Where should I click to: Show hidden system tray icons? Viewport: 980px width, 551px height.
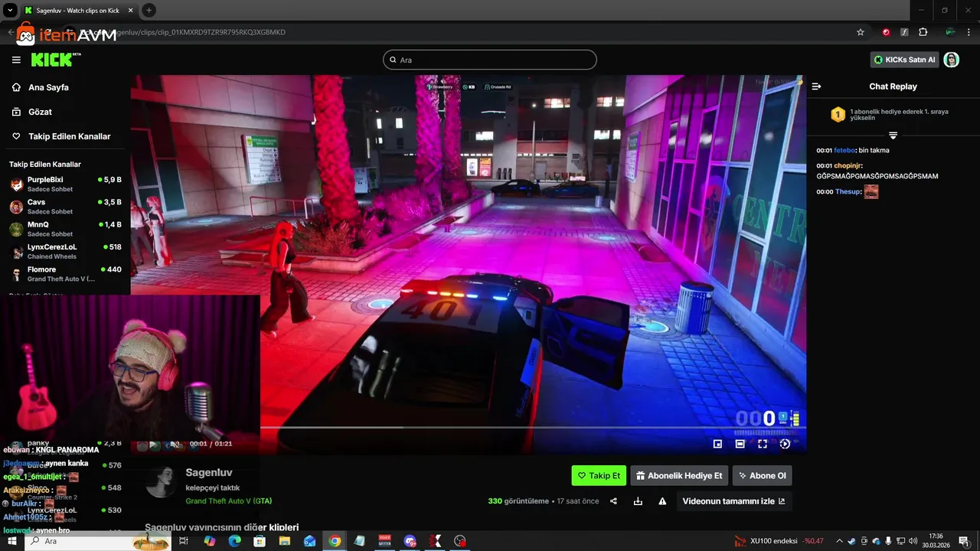click(839, 541)
